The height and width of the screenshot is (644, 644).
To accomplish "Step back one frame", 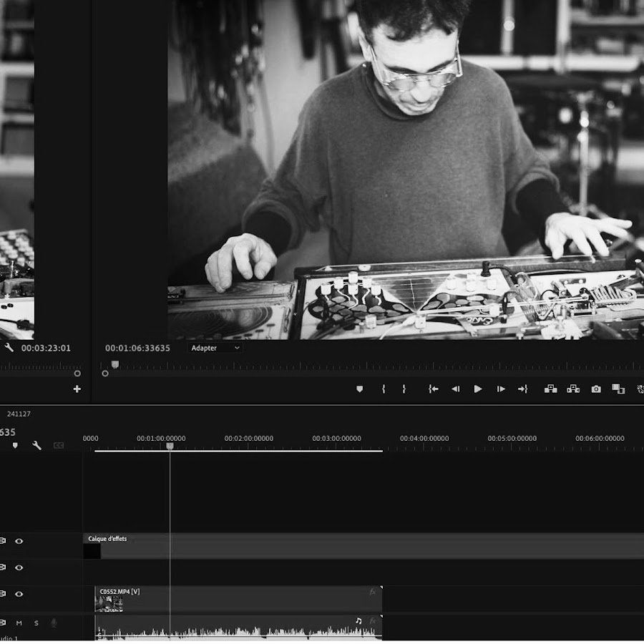I will tap(455, 389).
